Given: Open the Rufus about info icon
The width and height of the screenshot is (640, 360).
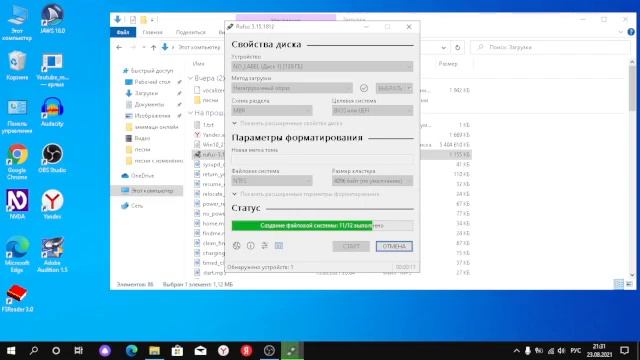Looking at the screenshot, I should (x=251, y=246).
